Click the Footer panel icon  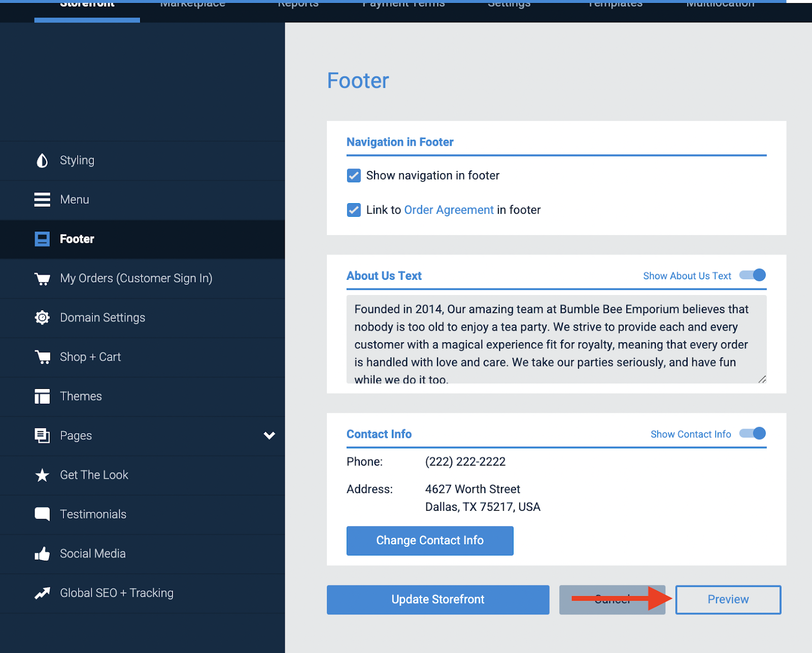click(43, 239)
